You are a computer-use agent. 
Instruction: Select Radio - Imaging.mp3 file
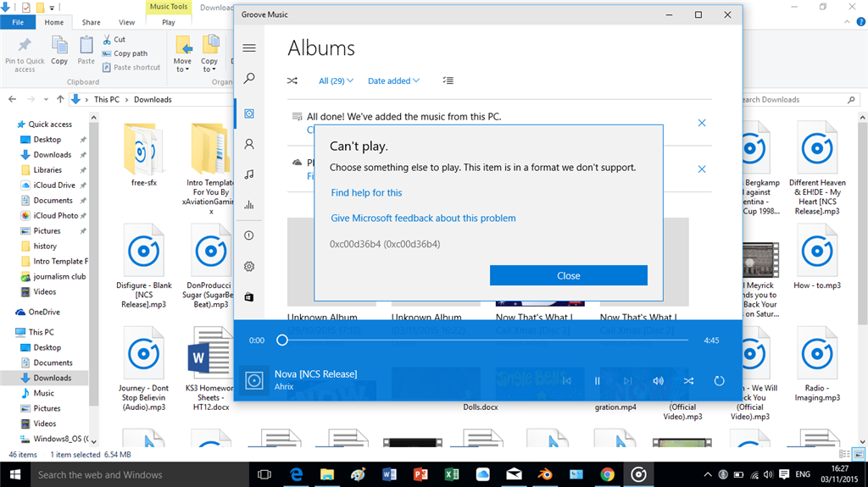coord(817,364)
